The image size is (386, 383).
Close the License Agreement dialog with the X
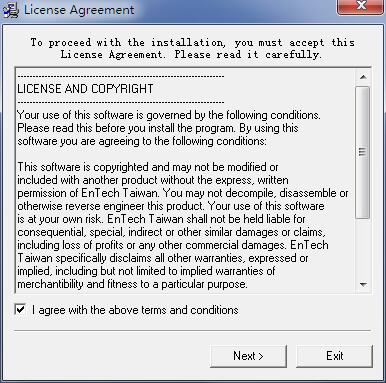[x=361, y=6]
